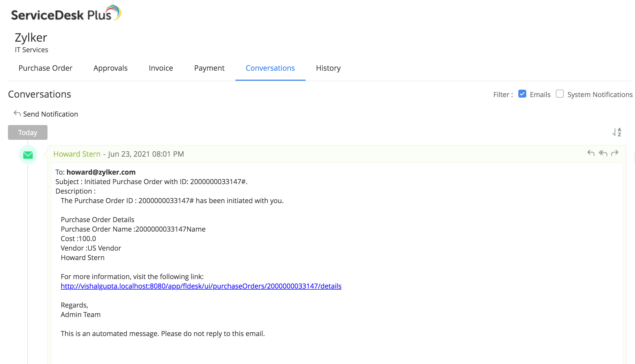Click the forward arrow icon on email
The height and width of the screenshot is (364, 635).
tap(615, 153)
